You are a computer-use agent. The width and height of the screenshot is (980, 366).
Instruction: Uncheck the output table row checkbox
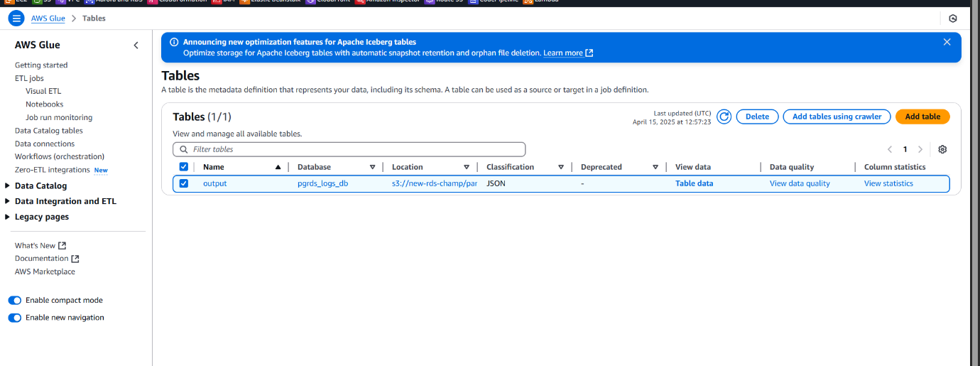pos(184,183)
